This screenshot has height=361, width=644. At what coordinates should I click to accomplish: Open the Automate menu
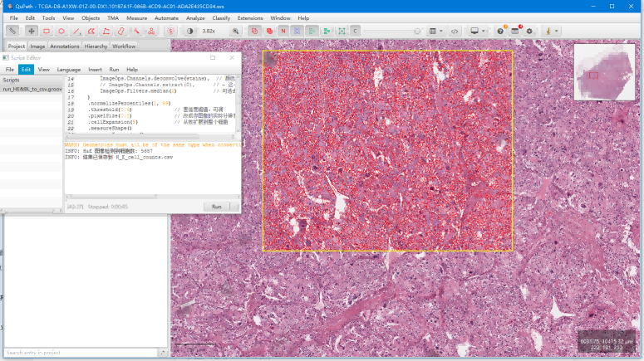(x=166, y=18)
